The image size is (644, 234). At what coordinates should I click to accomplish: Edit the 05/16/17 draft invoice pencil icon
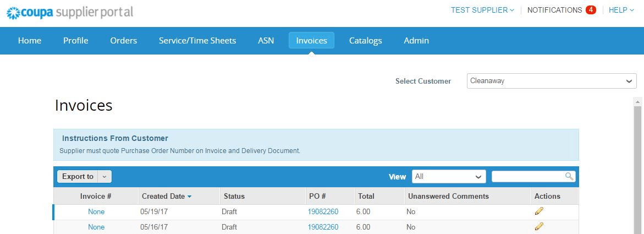coord(539,226)
